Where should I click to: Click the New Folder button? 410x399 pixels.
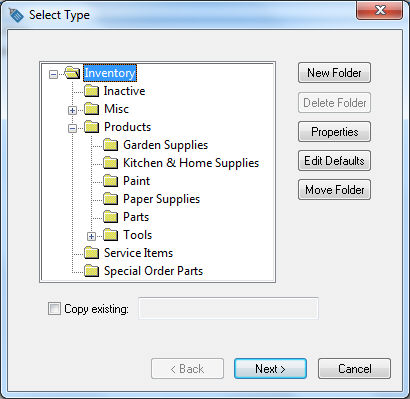point(334,73)
